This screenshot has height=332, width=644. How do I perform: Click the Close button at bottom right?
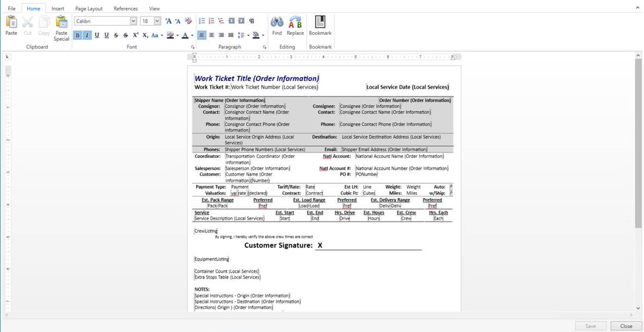tap(626, 326)
